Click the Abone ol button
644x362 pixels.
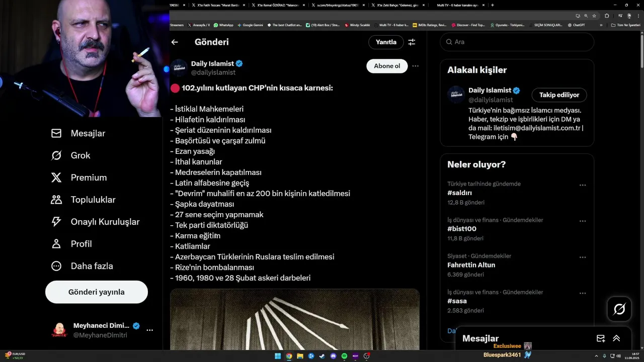pos(387,66)
